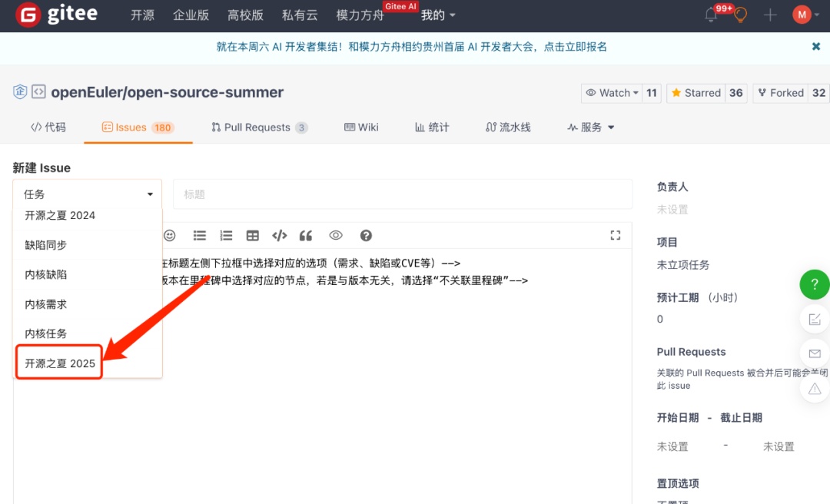Screen dimensions: 830x504
Task: Toggle the markdown preview eye icon
Action: (x=336, y=235)
